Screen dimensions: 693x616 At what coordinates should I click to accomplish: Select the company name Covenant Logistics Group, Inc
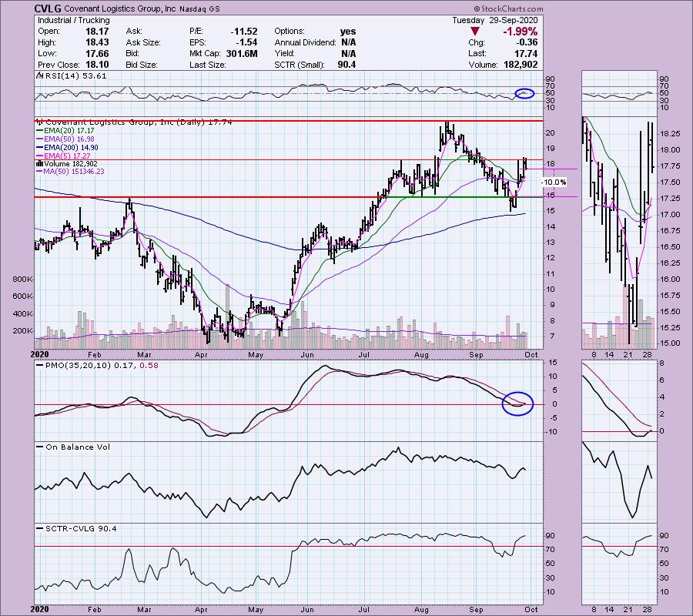click(x=120, y=8)
